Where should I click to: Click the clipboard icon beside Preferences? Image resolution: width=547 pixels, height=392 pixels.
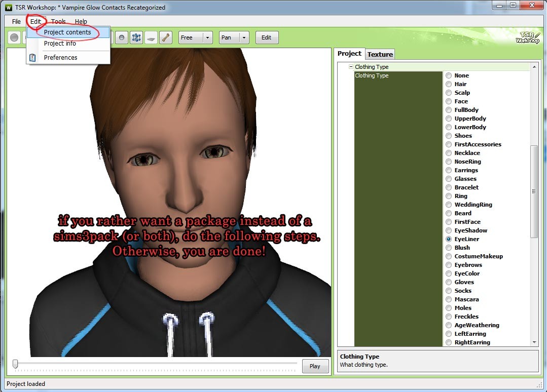(32, 58)
